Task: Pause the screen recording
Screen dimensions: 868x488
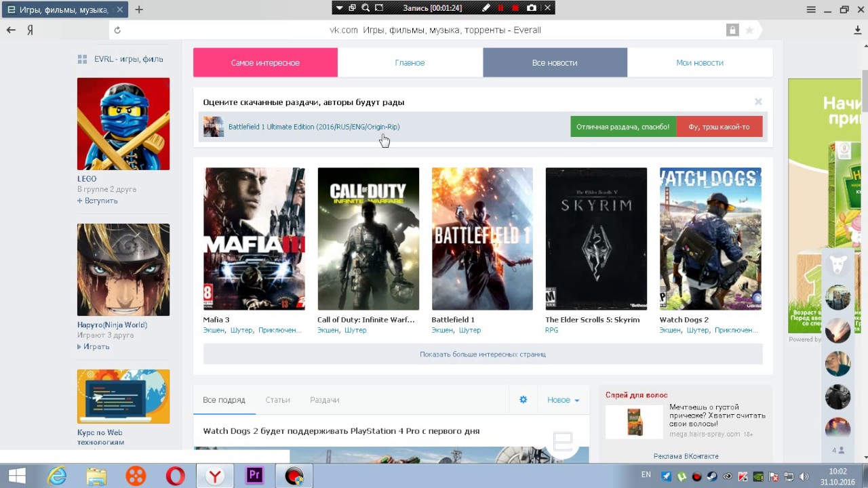Action: (x=501, y=8)
